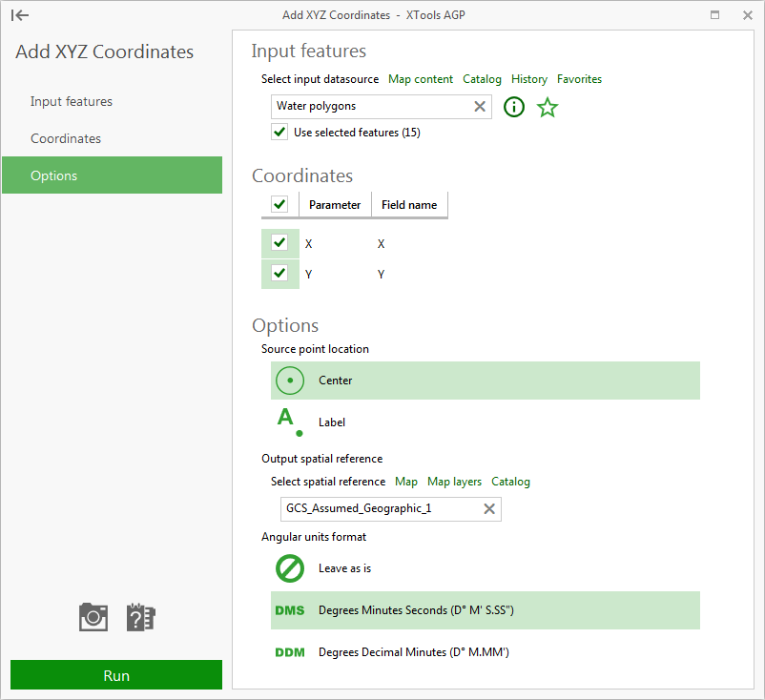Screen dimensions: 765x700
Task: Collapse the left panel with the arrow icon
Action: pyautogui.click(x=20, y=15)
